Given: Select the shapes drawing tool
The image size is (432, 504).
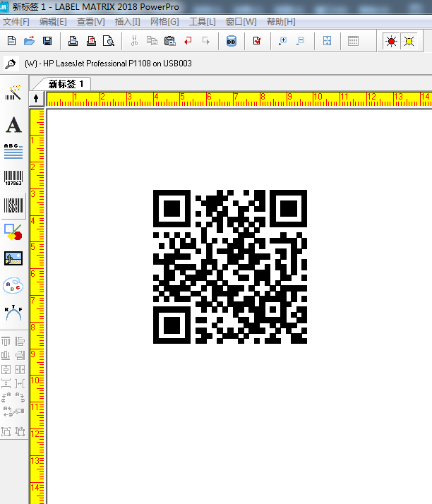Looking at the screenshot, I should 13,232.
